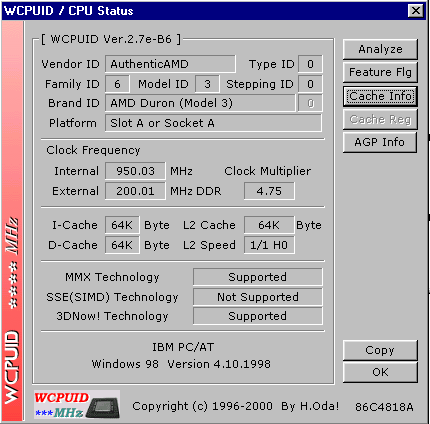Click the D-Cache 64K value
This screenshot has height=424, width=430.
[x=122, y=245]
